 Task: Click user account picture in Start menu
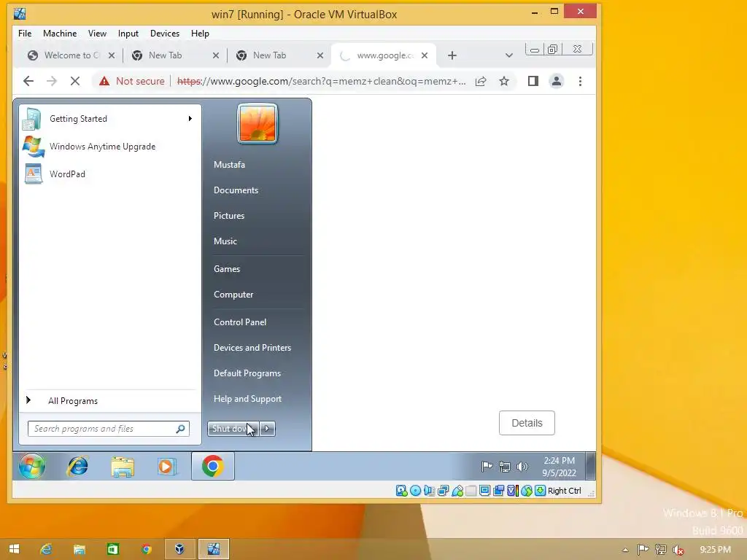(258, 123)
